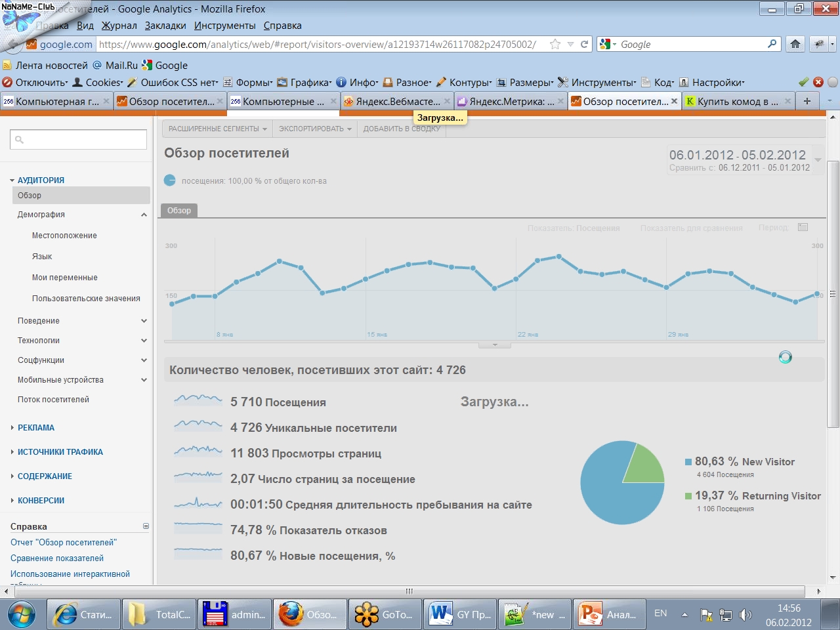Viewport: 840px width, 630px height.
Task: Select the Обзор report tab
Action: (179, 211)
